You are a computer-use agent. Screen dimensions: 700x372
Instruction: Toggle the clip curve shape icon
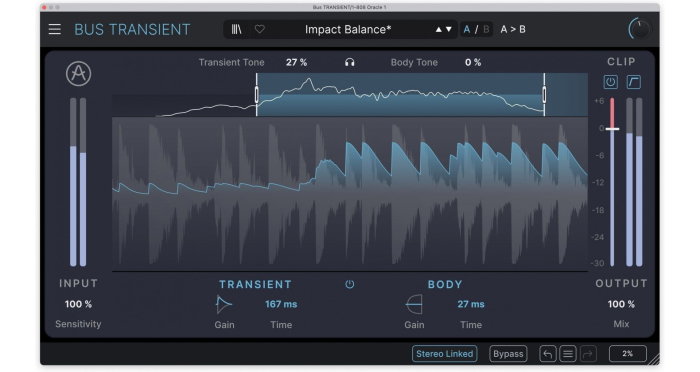(x=633, y=82)
